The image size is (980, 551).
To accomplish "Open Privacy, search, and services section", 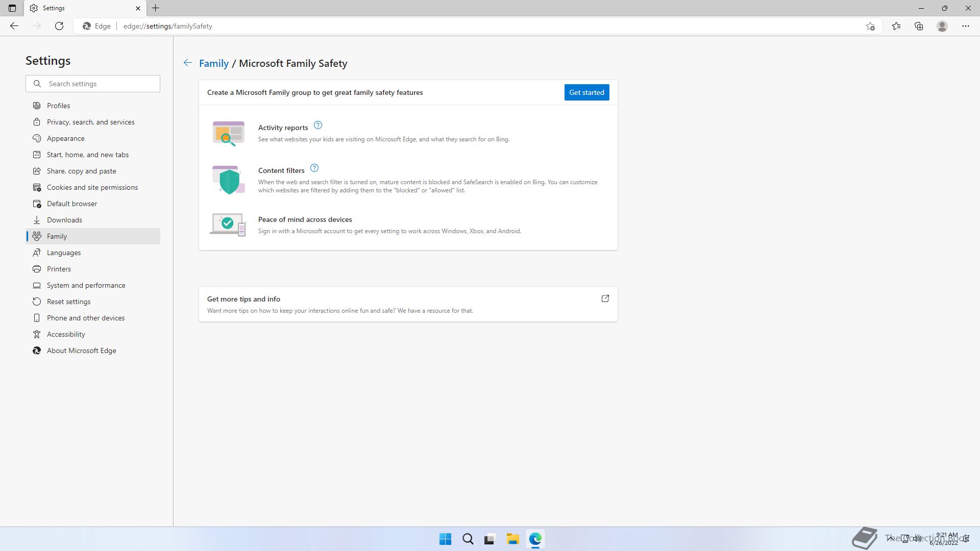I will [x=93, y=122].
